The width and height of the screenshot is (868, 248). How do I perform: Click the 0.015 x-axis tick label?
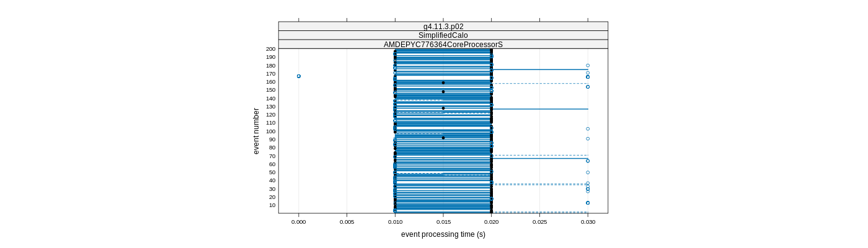point(443,222)
